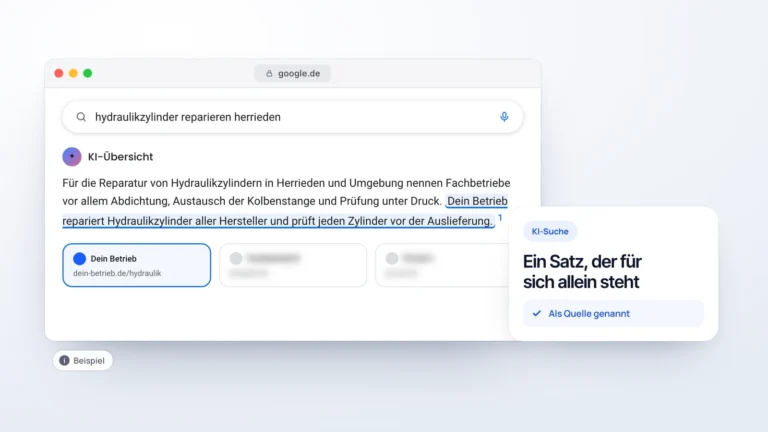
Task: Open the Dein Betrieb source card
Action: point(137,265)
